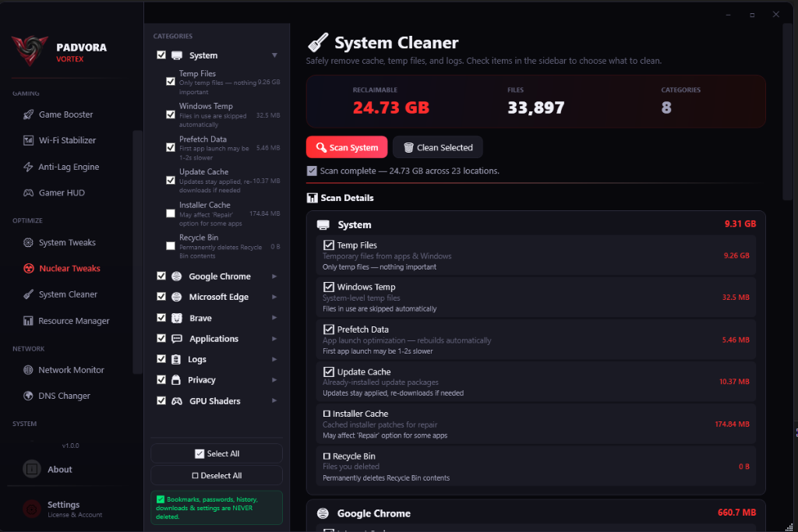Toggle Update Cache checkbox in Scan Details
Viewport: 798px width, 532px height.
coord(329,372)
